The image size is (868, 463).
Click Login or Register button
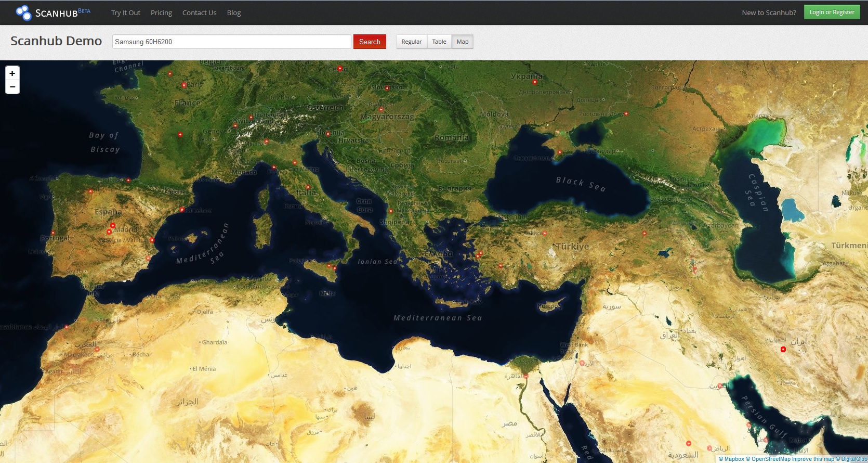[x=832, y=12]
